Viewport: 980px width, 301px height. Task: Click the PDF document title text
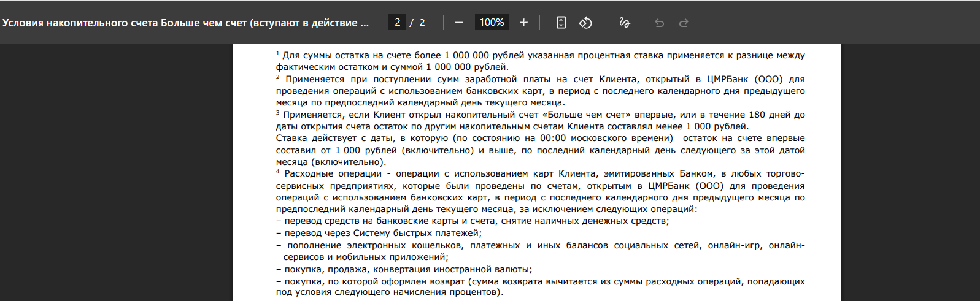click(186, 23)
